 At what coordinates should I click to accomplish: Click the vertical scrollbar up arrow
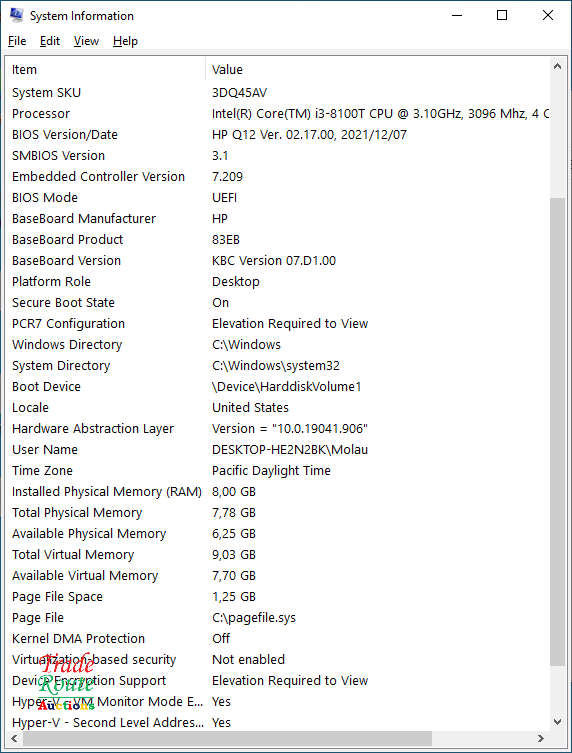(x=557, y=66)
